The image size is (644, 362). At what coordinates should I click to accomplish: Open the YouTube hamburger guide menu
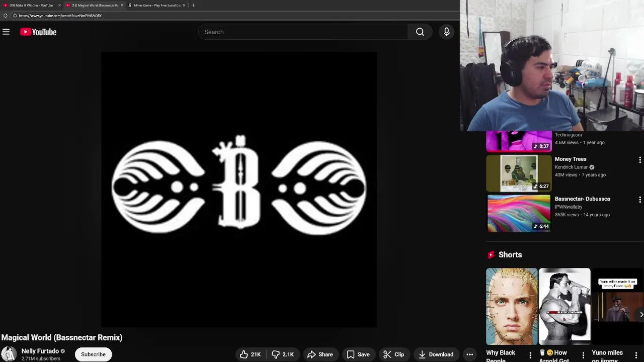coord(6,32)
